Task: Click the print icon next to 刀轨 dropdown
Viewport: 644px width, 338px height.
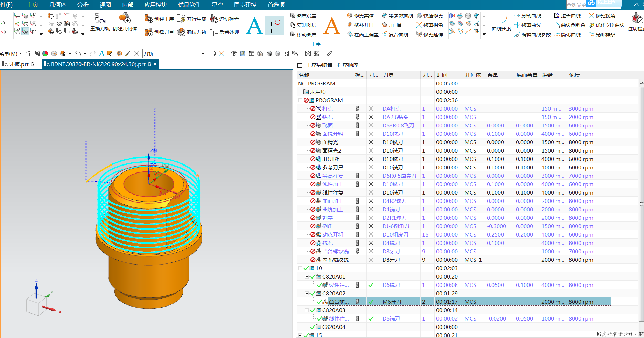Action: pyautogui.click(x=212, y=54)
